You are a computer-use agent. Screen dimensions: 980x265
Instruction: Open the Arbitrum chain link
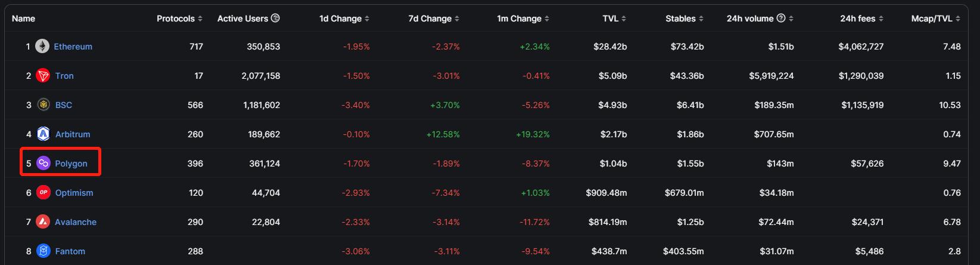coord(73,134)
